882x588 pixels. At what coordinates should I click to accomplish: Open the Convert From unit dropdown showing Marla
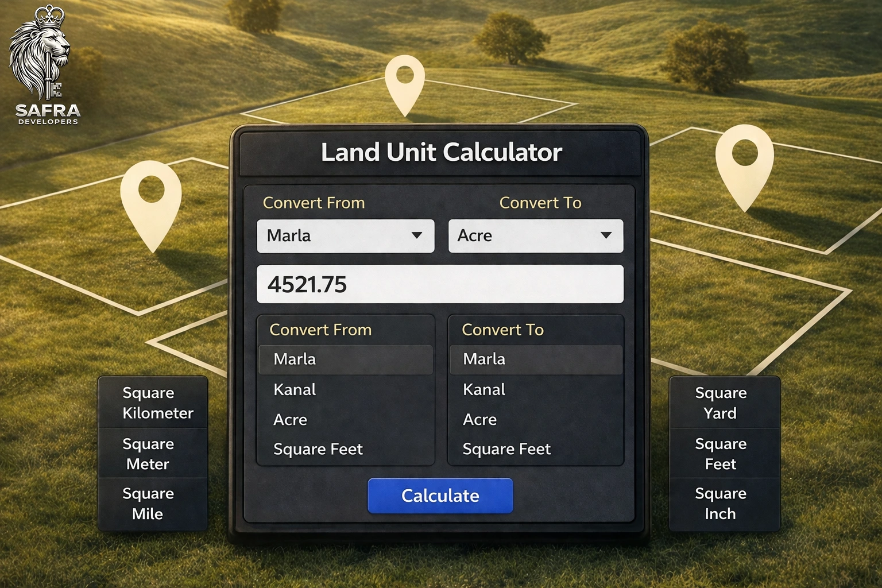coord(345,235)
